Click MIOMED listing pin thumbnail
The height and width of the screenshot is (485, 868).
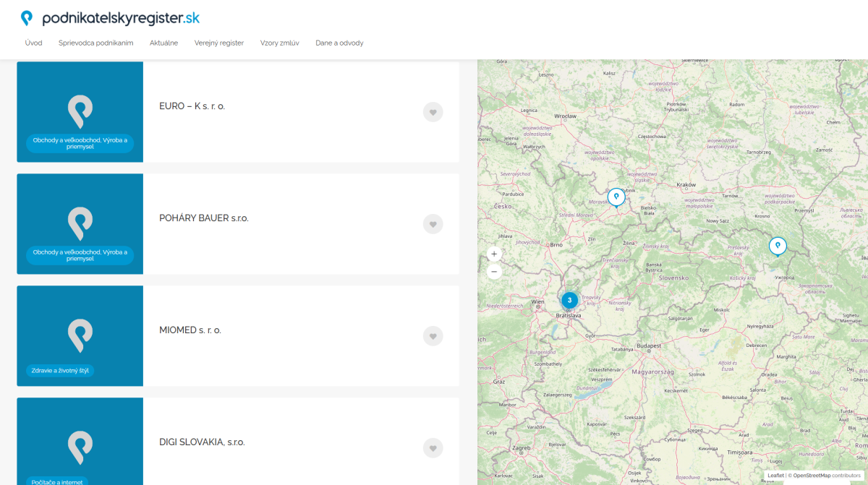click(80, 336)
